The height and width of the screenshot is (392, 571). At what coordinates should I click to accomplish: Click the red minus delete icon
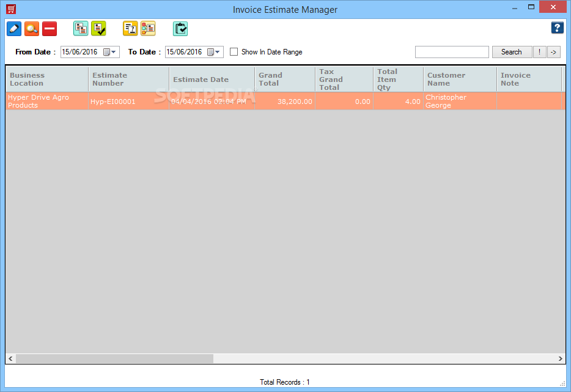click(50, 28)
